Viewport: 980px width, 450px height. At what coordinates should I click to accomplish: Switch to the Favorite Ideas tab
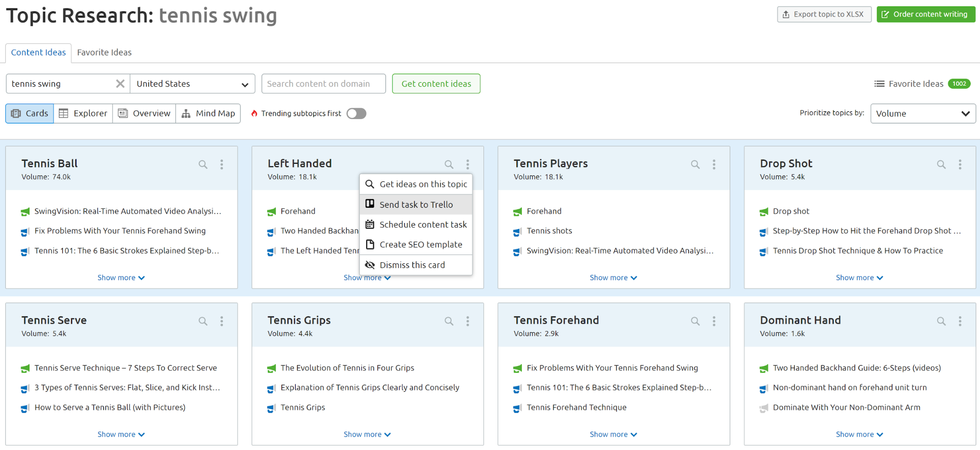104,52
